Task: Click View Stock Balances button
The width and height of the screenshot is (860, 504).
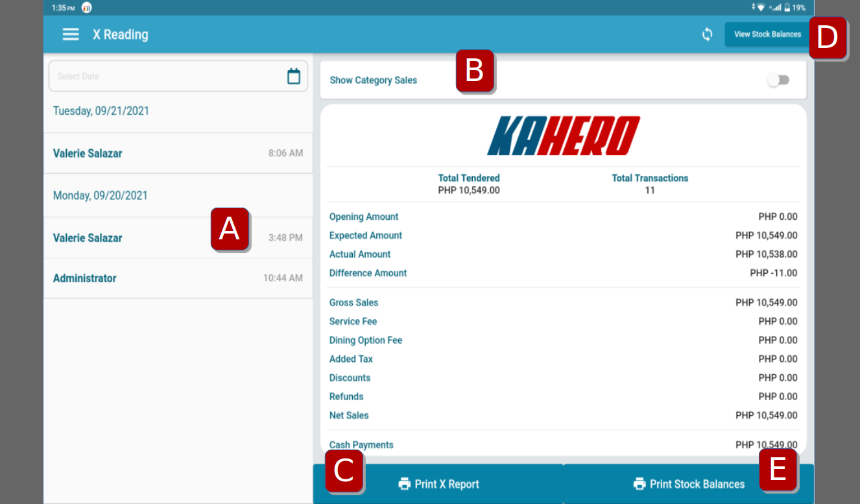Action: point(767,34)
